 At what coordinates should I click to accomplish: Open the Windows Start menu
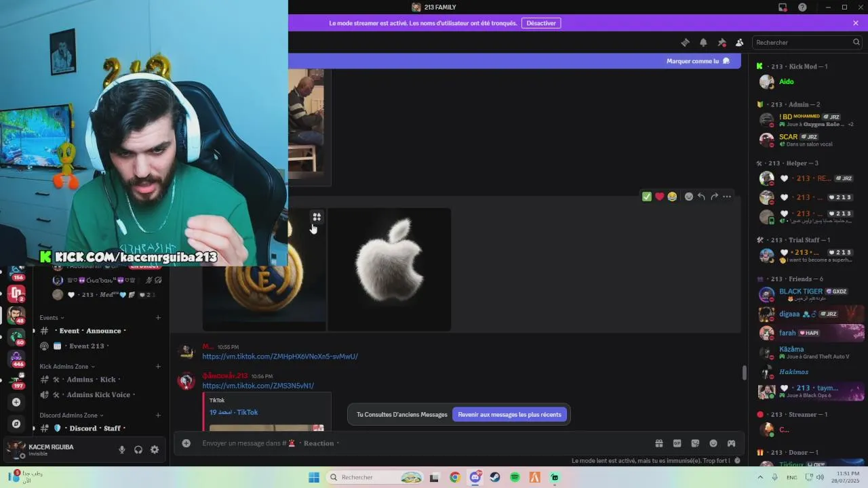tap(314, 477)
